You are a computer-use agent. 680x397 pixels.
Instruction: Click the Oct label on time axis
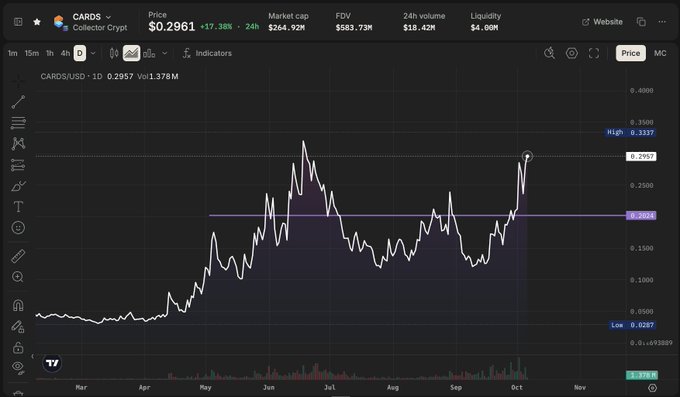click(517, 387)
